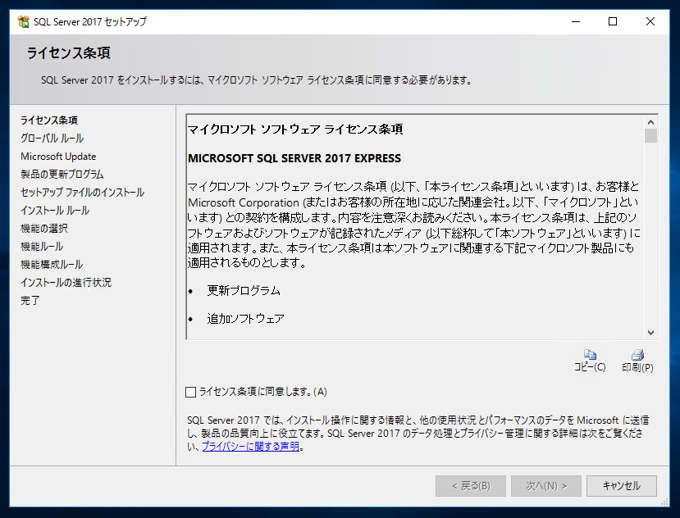Image resolution: width=680 pixels, height=518 pixels.
Task: Close the SQL Server 2017 setup window
Action: pos(650,21)
